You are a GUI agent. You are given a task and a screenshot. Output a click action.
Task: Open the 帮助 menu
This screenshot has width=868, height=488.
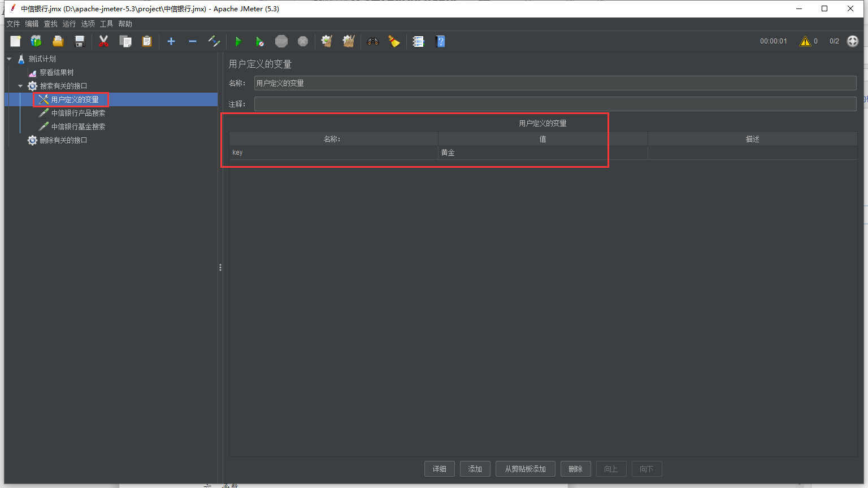click(125, 24)
